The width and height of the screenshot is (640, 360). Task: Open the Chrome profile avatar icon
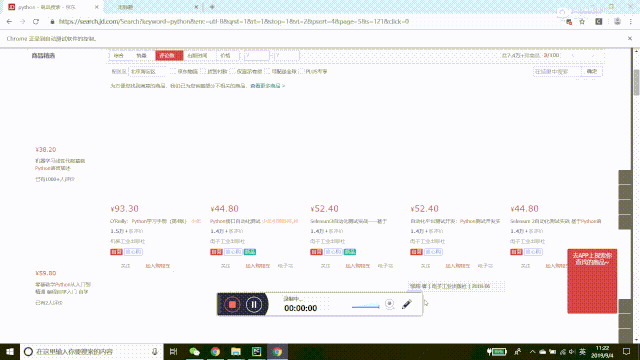coord(617,22)
